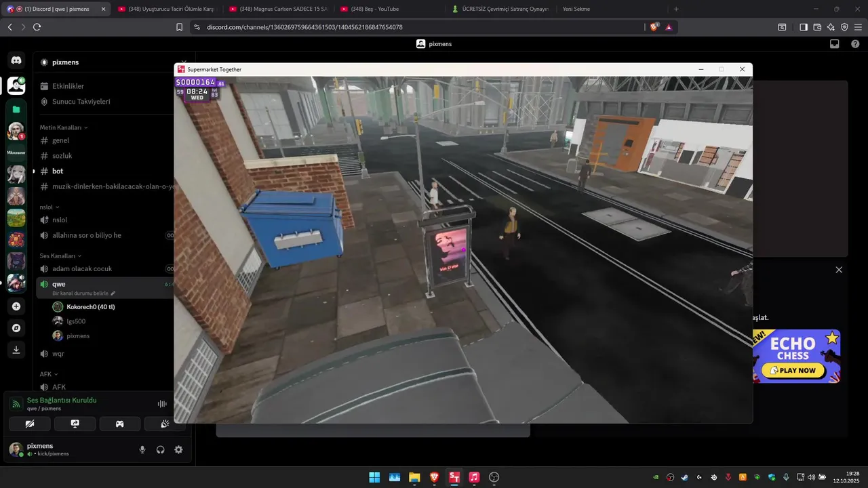Share your screen button in voice panel
The width and height of the screenshot is (868, 488).
[x=75, y=424]
